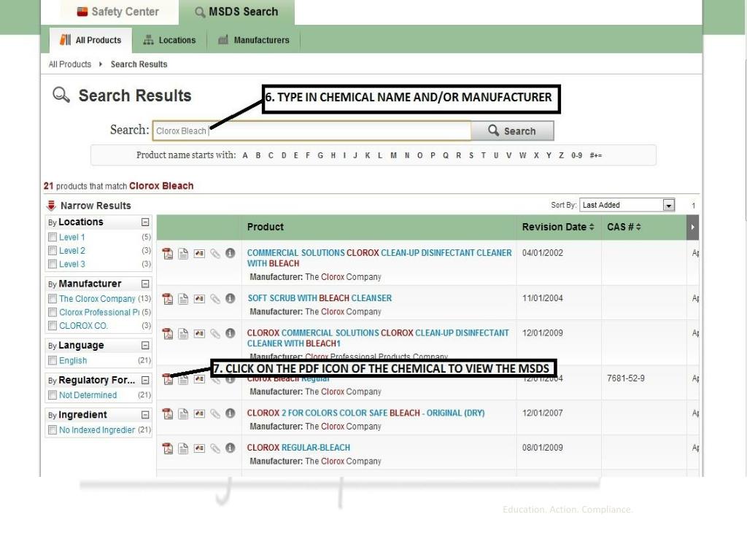Viewport: 747px width, 560px height.
Task: Select the All Products tab
Action: (x=90, y=40)
